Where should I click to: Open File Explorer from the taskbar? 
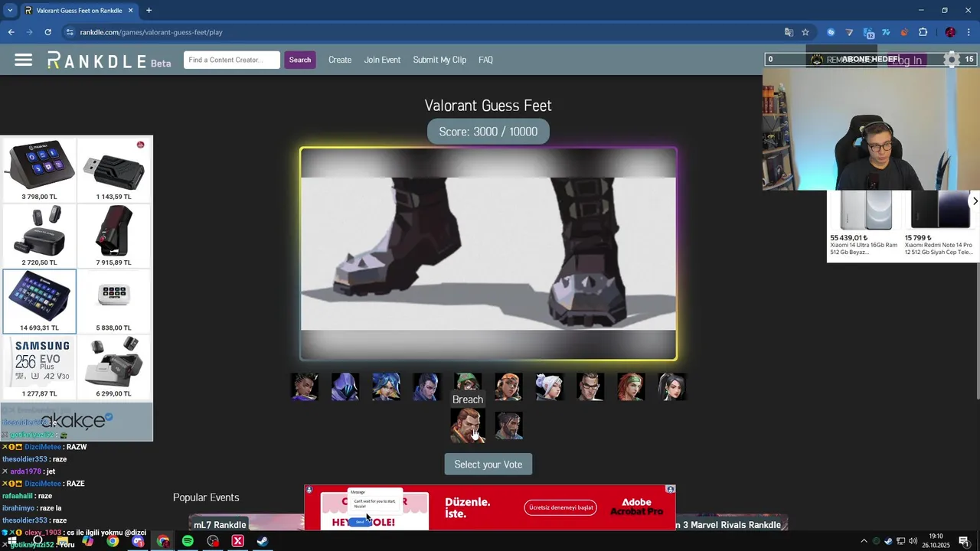[x=63, y=541]
